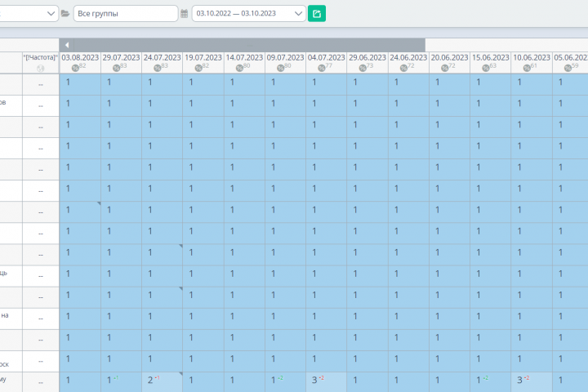The width and height of the screenshot is (588, 392).
Task: Click the 03.08.2023 column header date
Action: click(x=80, y=57)
